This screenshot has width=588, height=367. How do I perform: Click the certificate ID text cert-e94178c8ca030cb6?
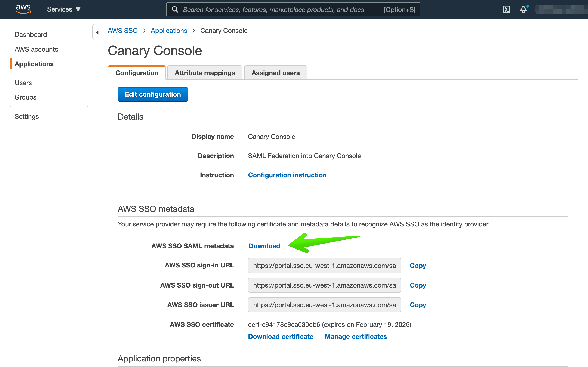pos(284,324)
